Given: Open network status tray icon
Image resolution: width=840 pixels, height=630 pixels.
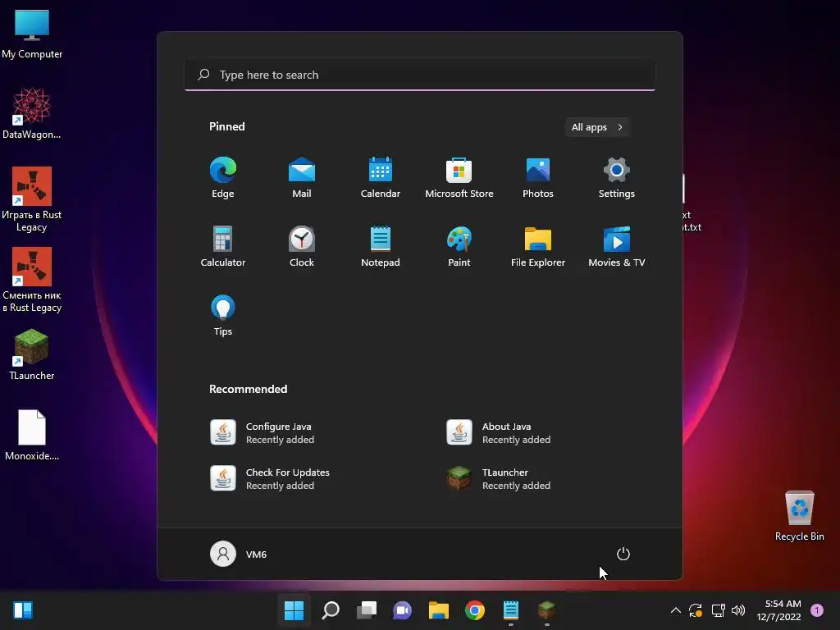Looking at the screenshot, I should coord(718,610).
